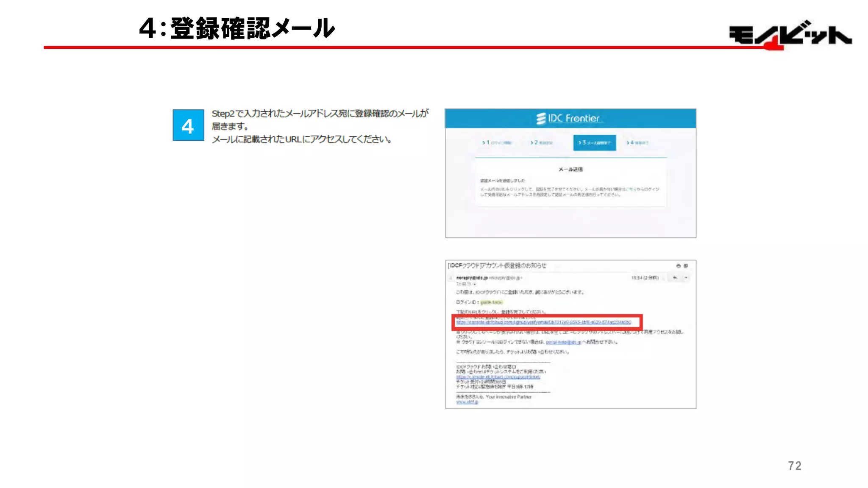Click the reply arrow button in email
The image size is (868, 488).
675,278
